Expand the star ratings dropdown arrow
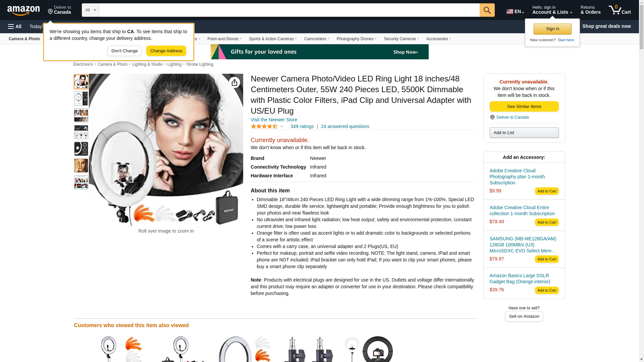Viewport: 644px width, 362px height. point(282,127)
